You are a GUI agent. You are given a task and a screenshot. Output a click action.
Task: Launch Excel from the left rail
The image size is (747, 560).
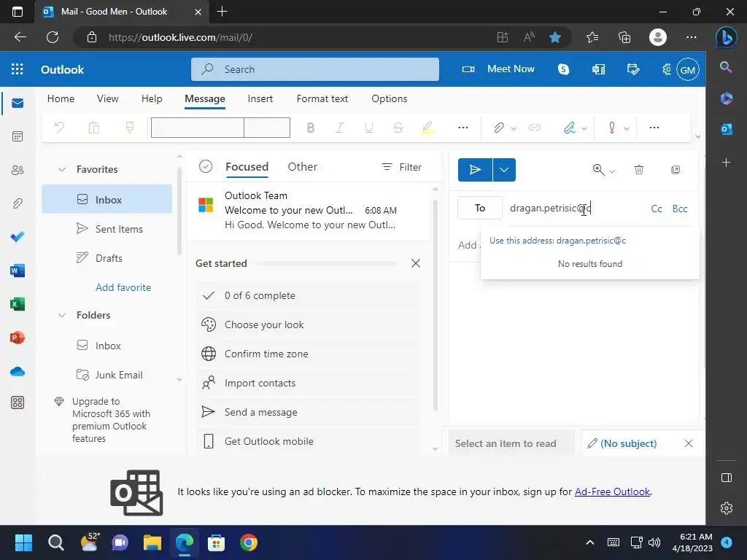click(18, 304)
